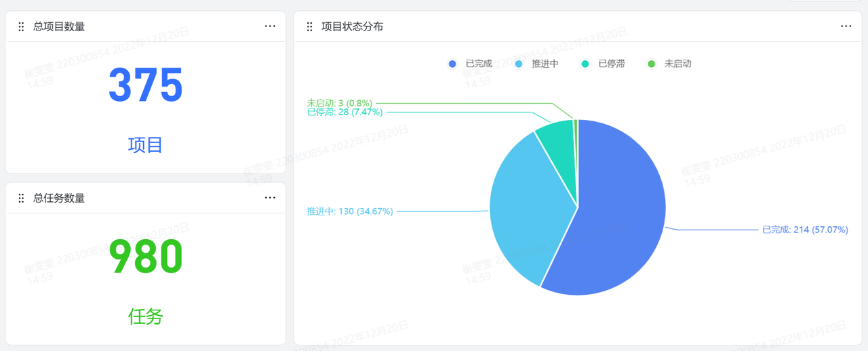Toggle 已停滞 legend series visibility
Viewport: 868px width, 351px height.
click(x=604, y=64)
